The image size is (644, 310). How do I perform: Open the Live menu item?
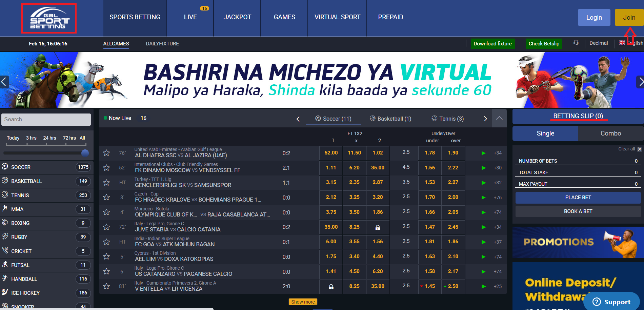click(190, 17)
